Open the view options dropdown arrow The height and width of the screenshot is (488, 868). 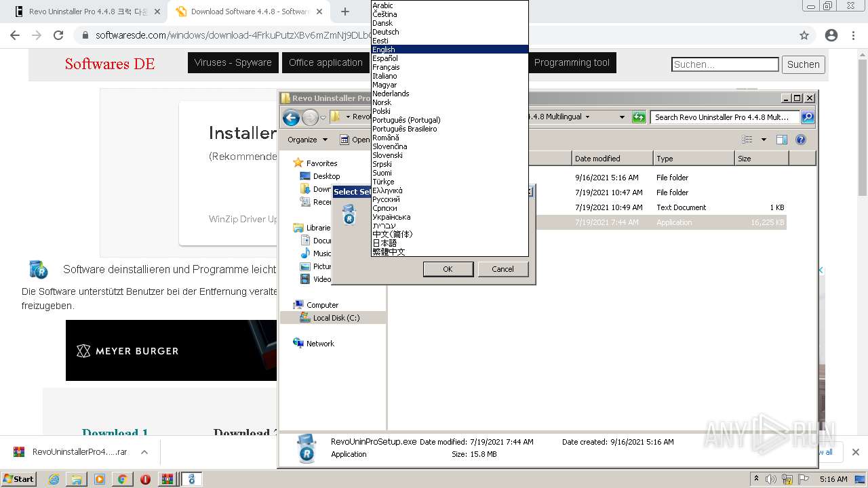tap(764, 140)
